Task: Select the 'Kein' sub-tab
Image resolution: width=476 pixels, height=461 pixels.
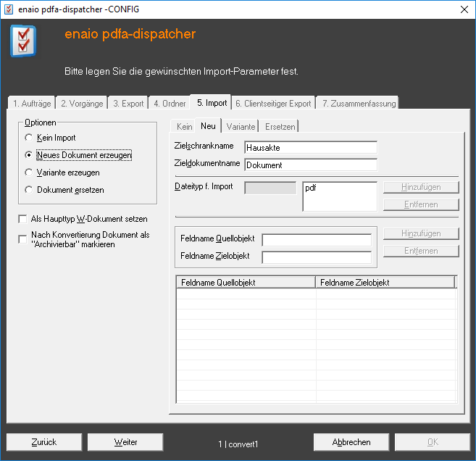Action: (184, 127)
